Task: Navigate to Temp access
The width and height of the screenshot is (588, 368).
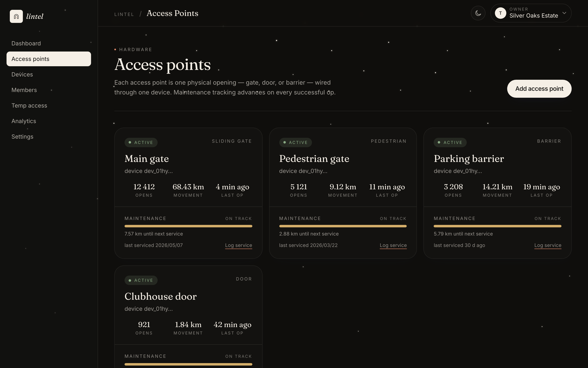Action: pos(49,106)
